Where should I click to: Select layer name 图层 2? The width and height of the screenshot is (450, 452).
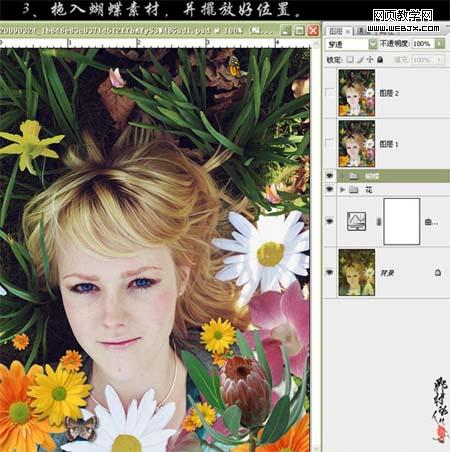(x=389, y=93)
